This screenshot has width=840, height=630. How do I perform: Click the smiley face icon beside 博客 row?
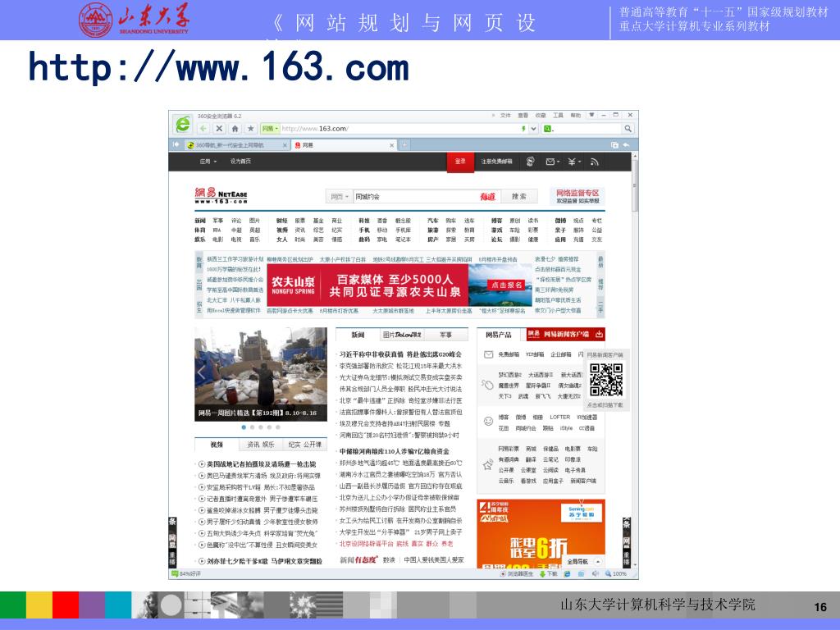(x=488, y=421)
